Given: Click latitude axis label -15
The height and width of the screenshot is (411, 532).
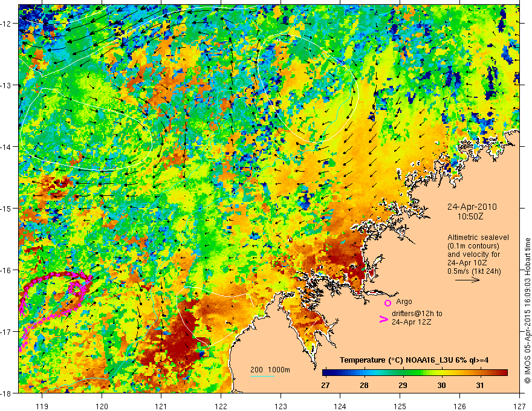Looking at the screenshot, I should 6,208.
